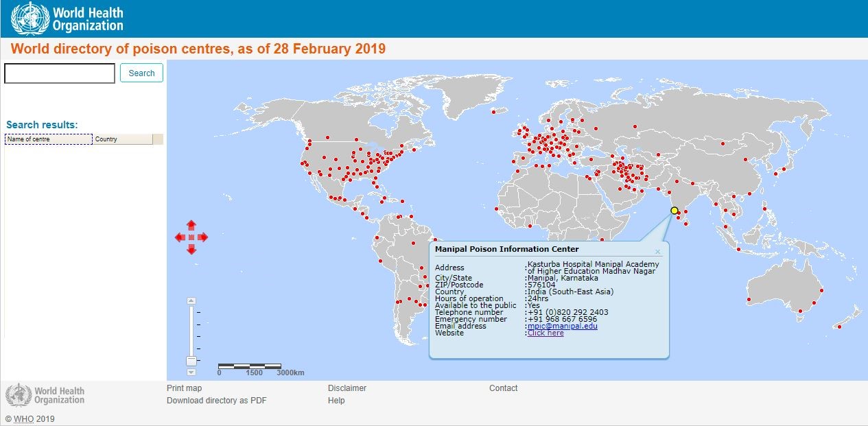Click the highlighted yellow marker in India
Viewport: 868px width, 426px height.
coord(675,211)
